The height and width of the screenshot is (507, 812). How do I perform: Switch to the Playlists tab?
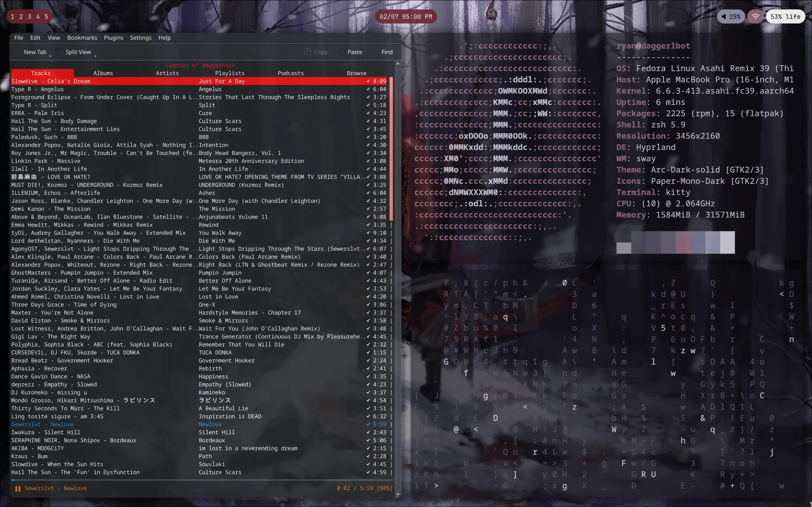[x=230, y=73]
